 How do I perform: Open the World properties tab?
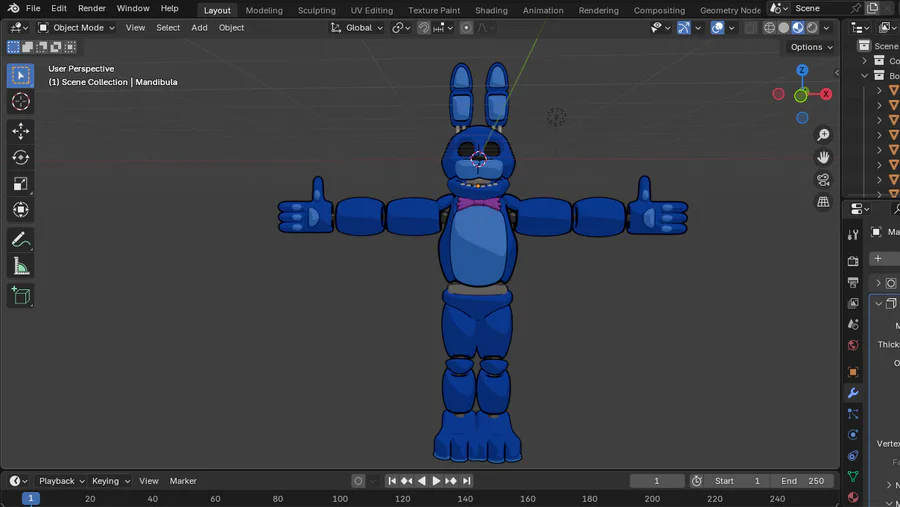click(853, 345)
